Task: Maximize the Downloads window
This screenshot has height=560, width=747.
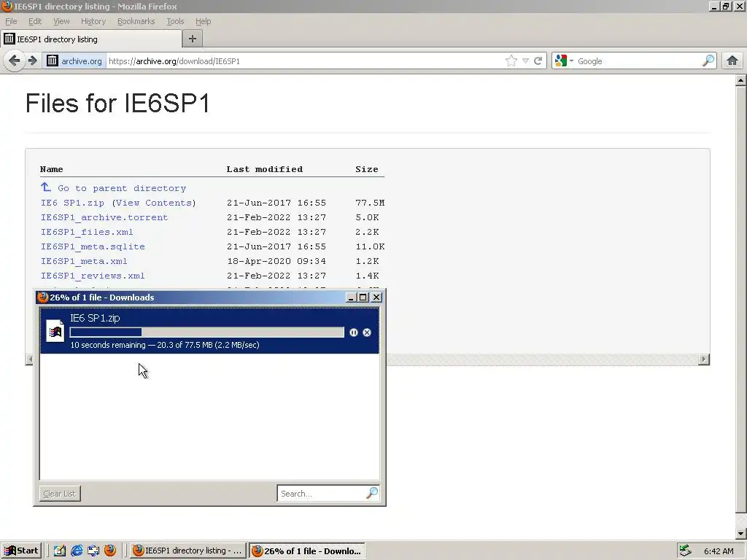Action: coord(363,297)
